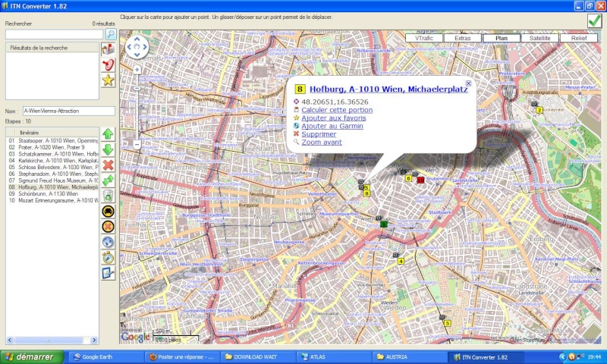
Task: Open the ATLAS taskbar button
Action: tap(333, 356)
